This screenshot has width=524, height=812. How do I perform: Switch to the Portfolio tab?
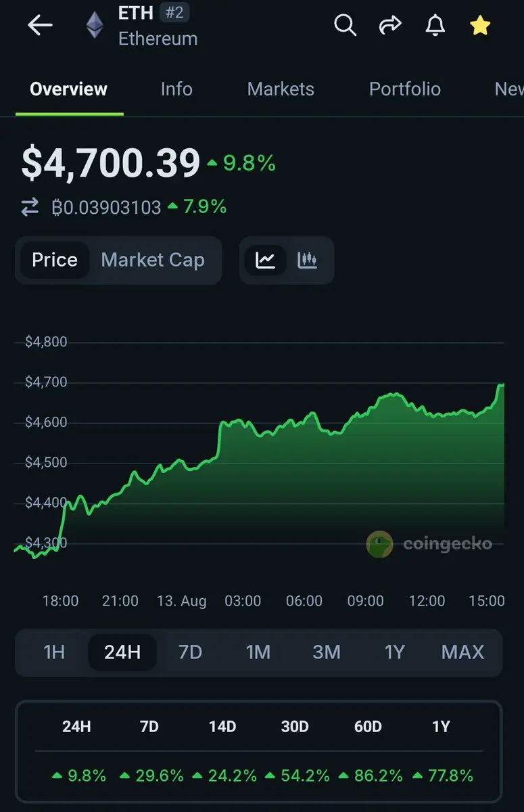click(x=405, y=89)
